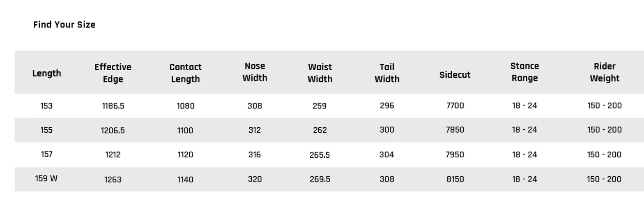
Task: Click the 8150 sidecut value
Action: click(x=455, y=179)
